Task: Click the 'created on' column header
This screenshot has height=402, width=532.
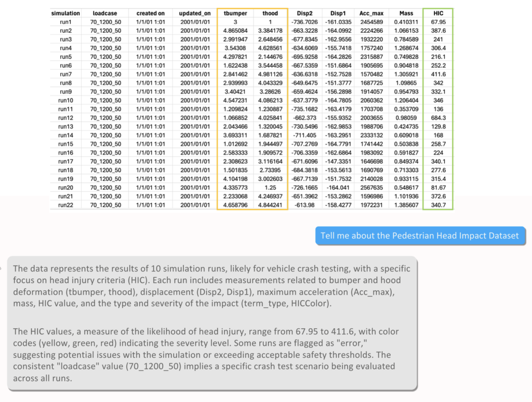Action: (x=150, y=13)
